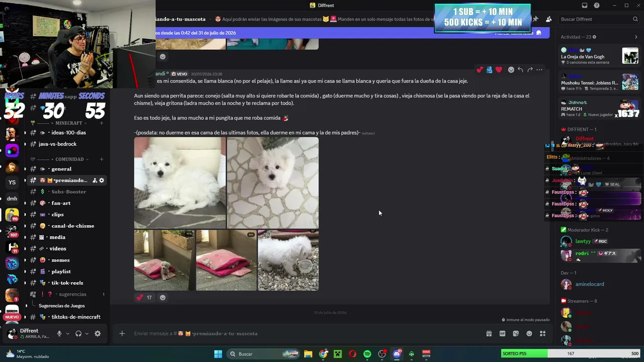The image size is (644, 362).
Task: Open the java-vs-bedrock channel
Action: tap(67, 144)
